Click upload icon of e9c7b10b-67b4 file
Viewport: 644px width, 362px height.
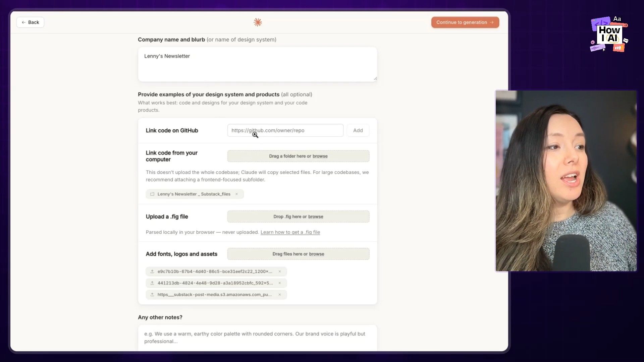pyautogui.click(x=152, y=271)
